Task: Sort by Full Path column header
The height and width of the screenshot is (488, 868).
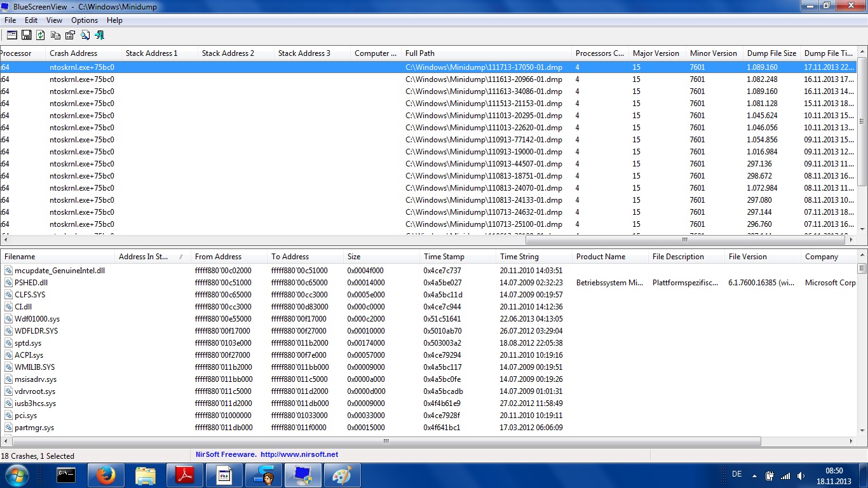Action: 486,53
